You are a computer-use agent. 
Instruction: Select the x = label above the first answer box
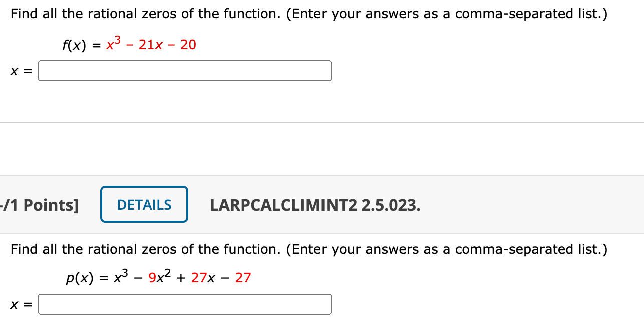click(20, 71)
